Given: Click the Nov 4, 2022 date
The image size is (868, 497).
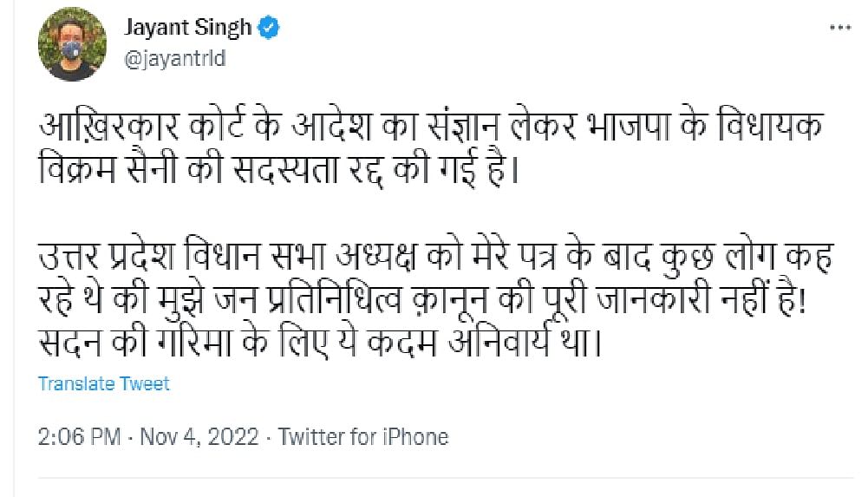Looking at the screenshot, I should [x=200, y=435].
